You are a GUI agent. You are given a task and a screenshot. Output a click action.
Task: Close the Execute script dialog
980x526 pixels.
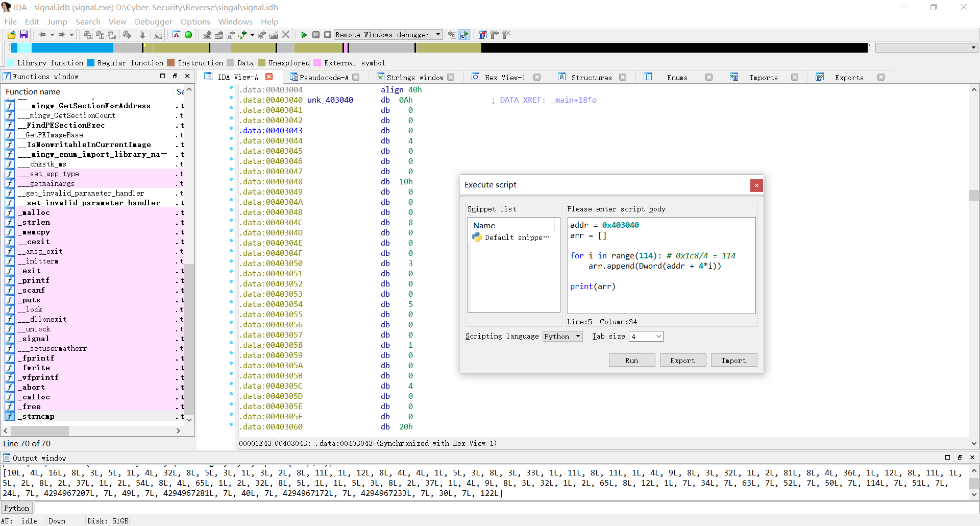[756, 185]
